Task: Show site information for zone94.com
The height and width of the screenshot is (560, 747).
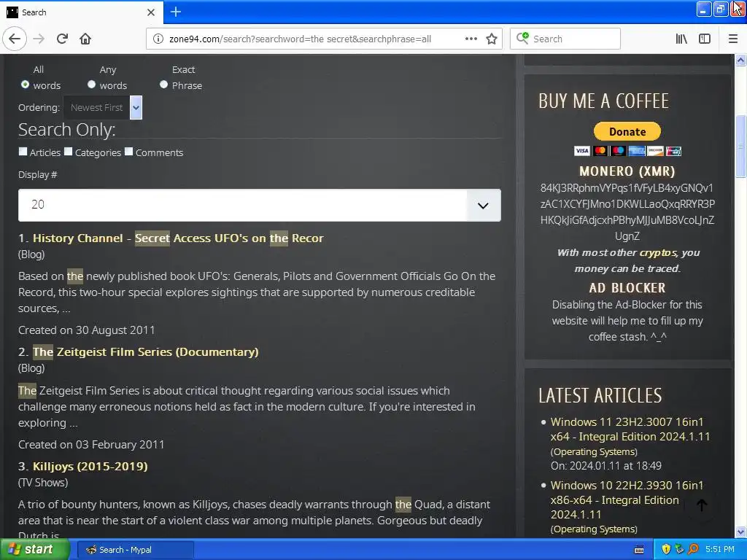Action: (x=158, y=39)
